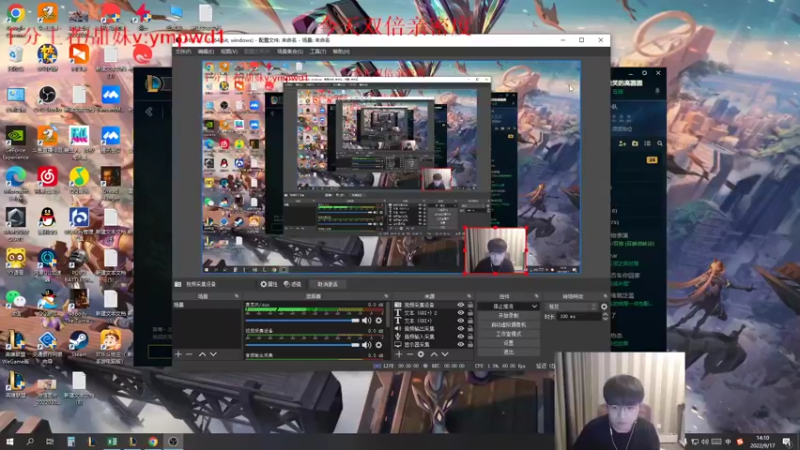Expand the 停止推流 dropdown arrow
The height and width of the screenshot is (450, 800).
[534, 307]
